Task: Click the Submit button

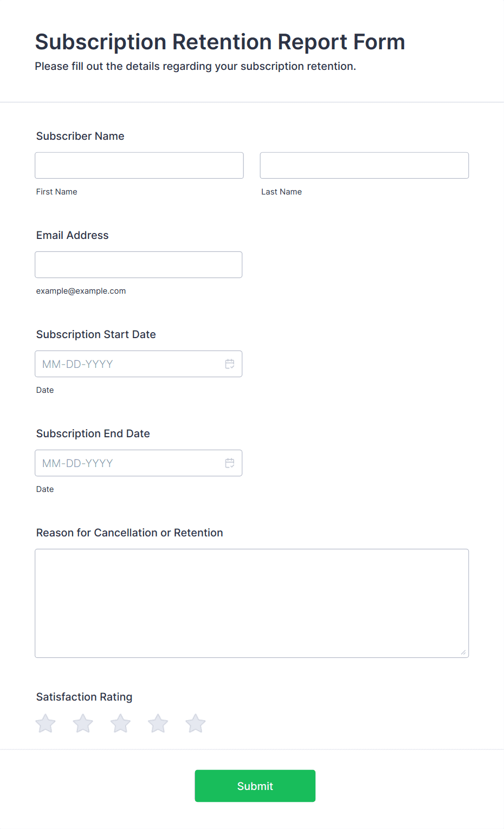Action: coord(255,786)
